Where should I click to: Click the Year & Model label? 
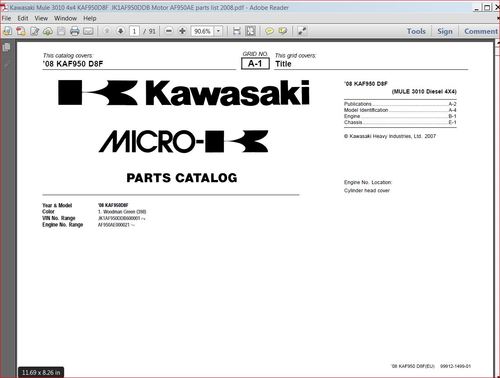(x=57, y=205)
